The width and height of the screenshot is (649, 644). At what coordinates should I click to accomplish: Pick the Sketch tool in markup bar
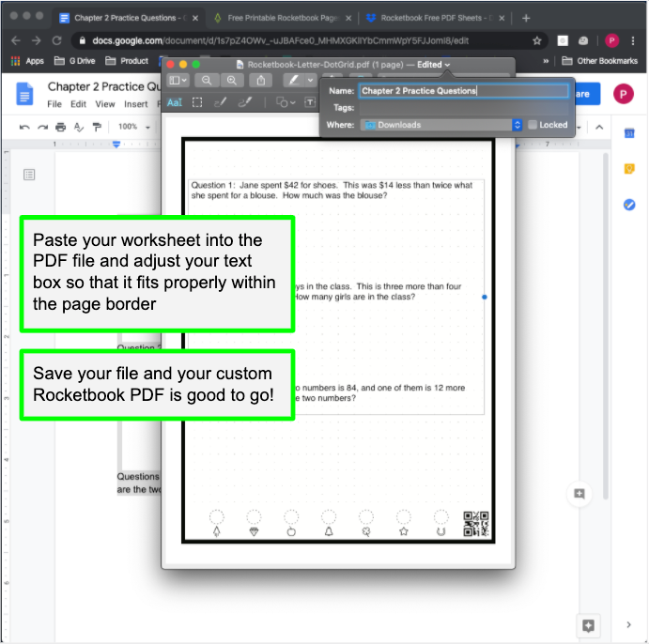tap(220, 102)
